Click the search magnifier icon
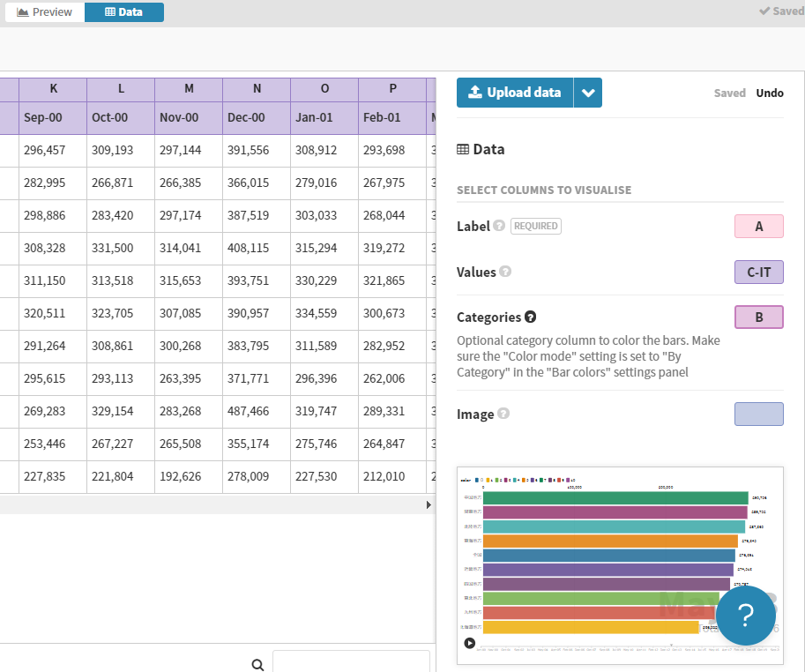 pyautogui.click(x=257, y=665)
